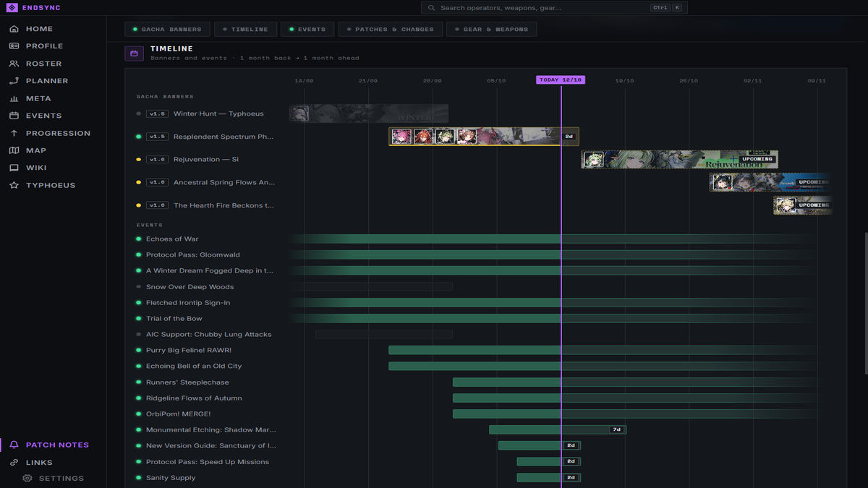This screenshot has width=868, height=488.
Task: Select Protocol Pass: Speed Up Missions event
Action: (208, 462)
